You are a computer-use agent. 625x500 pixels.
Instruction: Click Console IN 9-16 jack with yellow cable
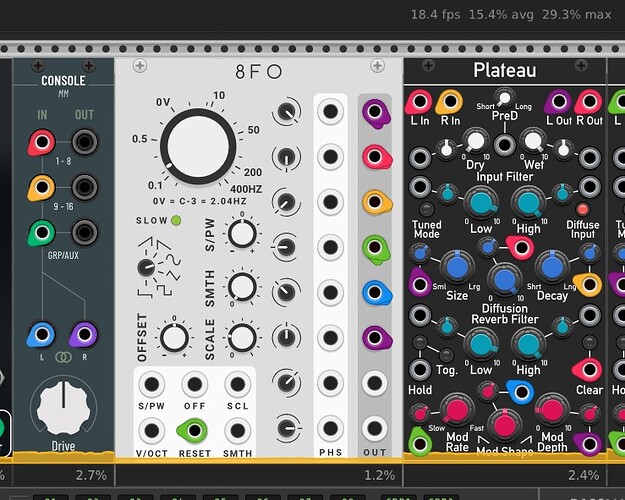[x=42, y=187]
